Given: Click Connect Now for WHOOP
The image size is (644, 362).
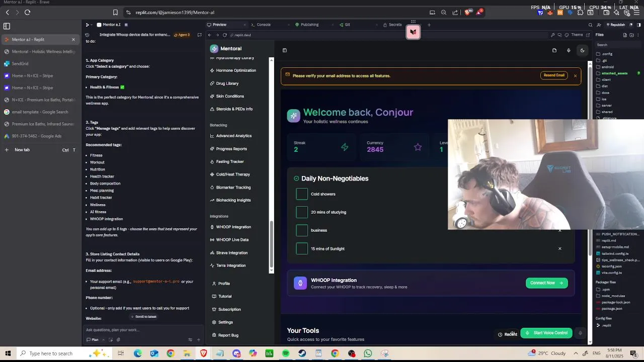Looking at the screenshot, I should point(547,283).
